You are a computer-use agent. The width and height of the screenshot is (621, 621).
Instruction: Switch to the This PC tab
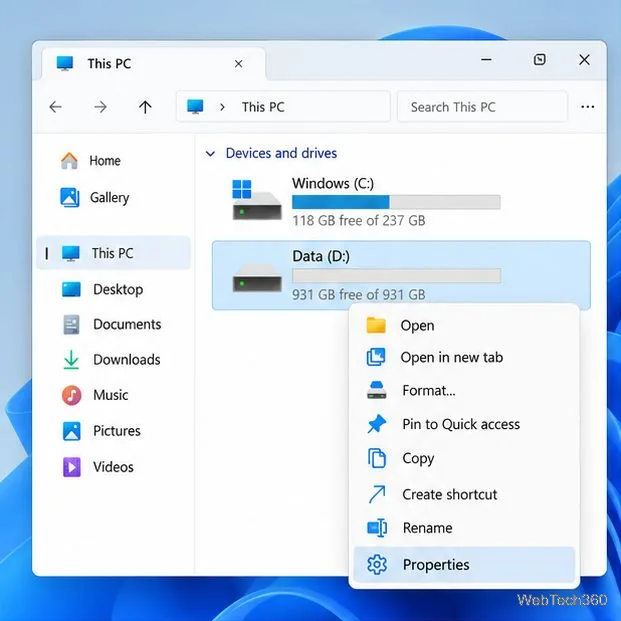153,64
